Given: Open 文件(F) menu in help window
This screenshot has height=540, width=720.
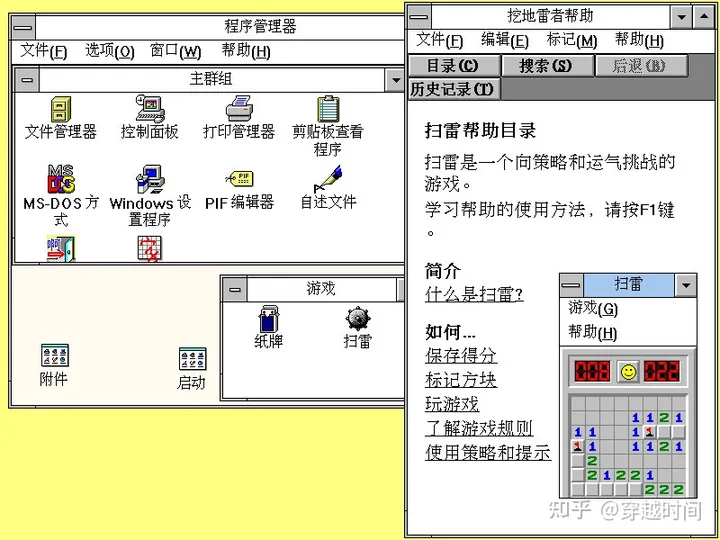Looking at the screenshot, I should (439, 41).
